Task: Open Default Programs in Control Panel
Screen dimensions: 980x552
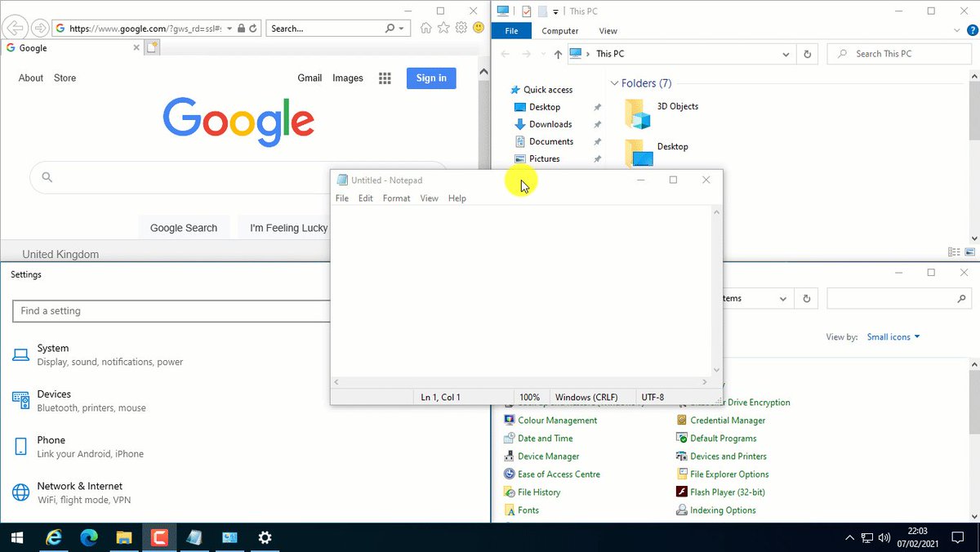Action: 716,438
